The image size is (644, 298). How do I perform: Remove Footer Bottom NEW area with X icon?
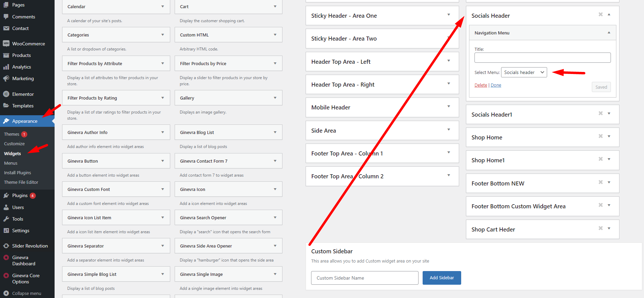(601, 182)
